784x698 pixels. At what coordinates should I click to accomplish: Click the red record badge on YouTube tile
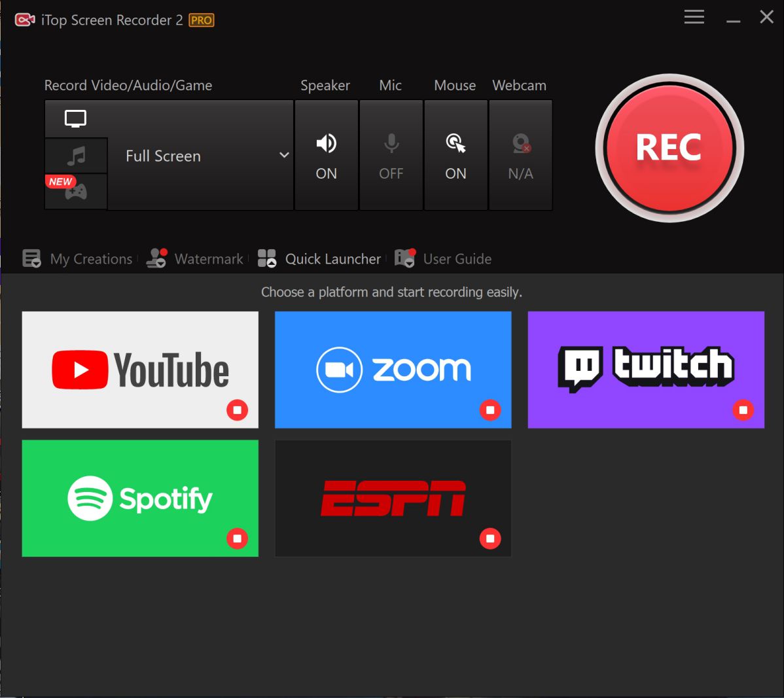(238, 410)
